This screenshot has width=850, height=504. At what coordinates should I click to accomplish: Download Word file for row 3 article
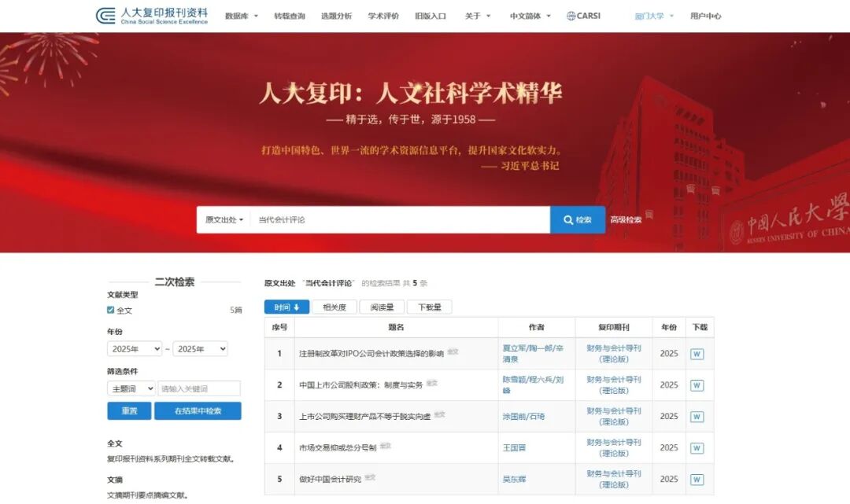(697, 417)
